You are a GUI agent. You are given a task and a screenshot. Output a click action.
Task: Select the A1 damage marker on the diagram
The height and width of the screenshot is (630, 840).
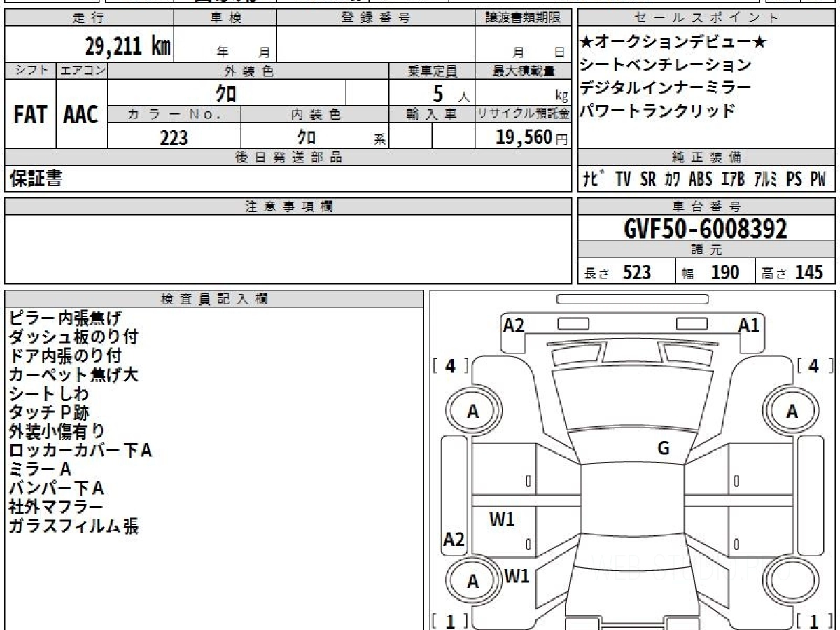748,325
